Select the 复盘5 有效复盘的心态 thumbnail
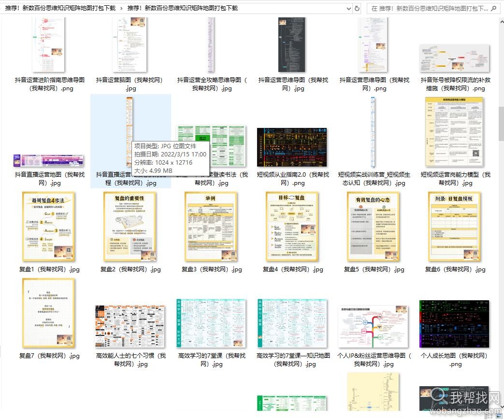This screenshot has width=504, height=420. pyautogui.click(x=373, y=227)
